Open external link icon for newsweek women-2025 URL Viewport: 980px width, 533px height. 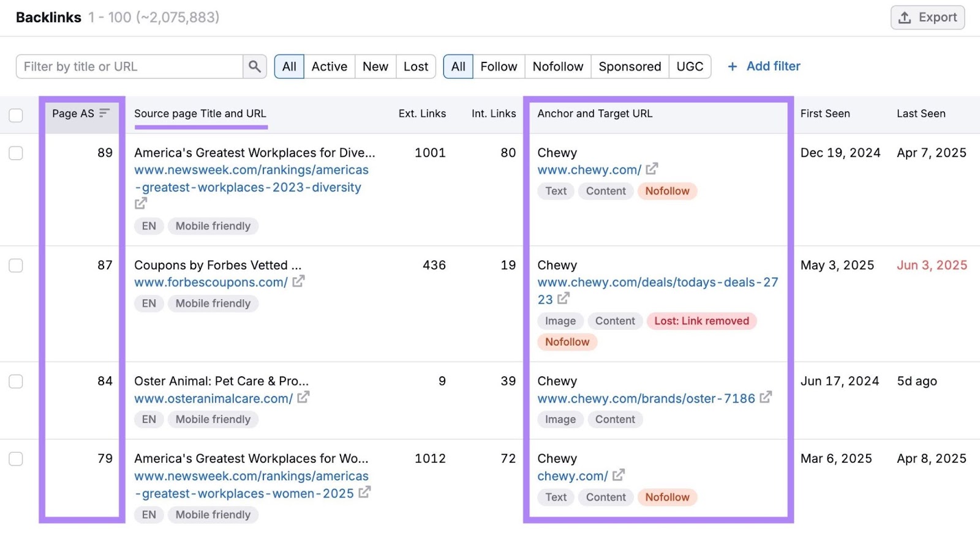pyautogui.click(x=364, y=492)
